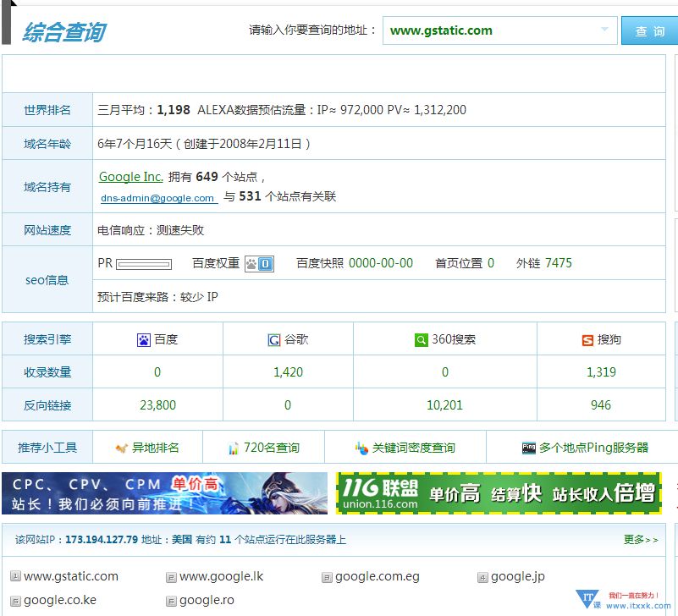Click the number 1 icon beside www.gstatic.com

[x=15, y=576]
